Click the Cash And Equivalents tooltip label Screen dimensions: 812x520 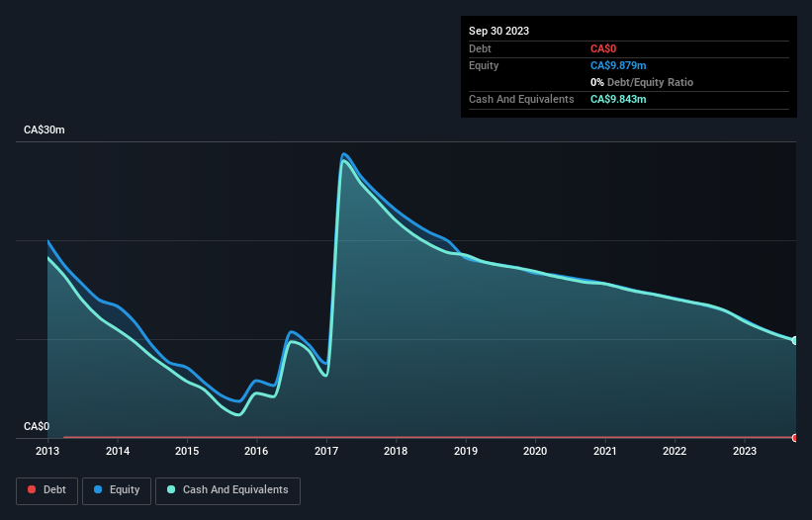[x=521, y=99]
